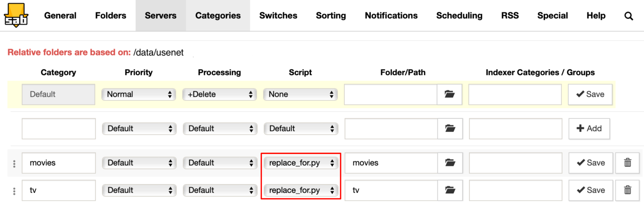644x203 pixels.
Task: Grab the drag handle for tv row
Action: pyautogui.click(x=14, y=191)
